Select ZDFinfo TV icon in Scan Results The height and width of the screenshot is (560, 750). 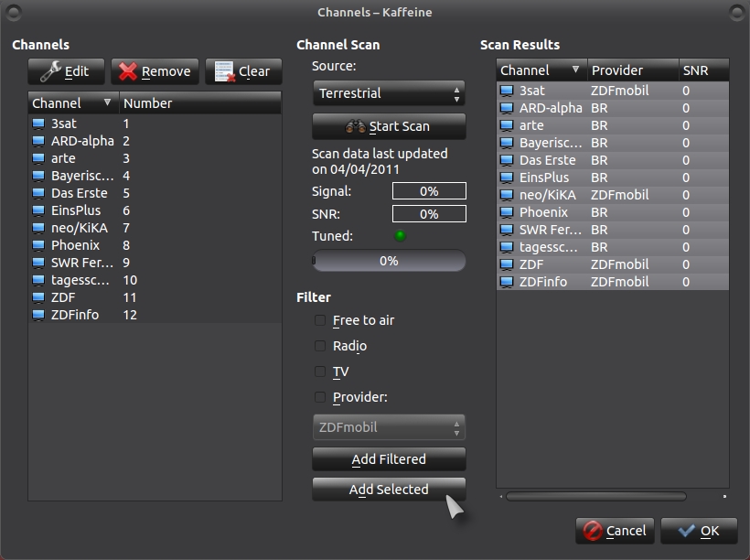pos(507,282)
